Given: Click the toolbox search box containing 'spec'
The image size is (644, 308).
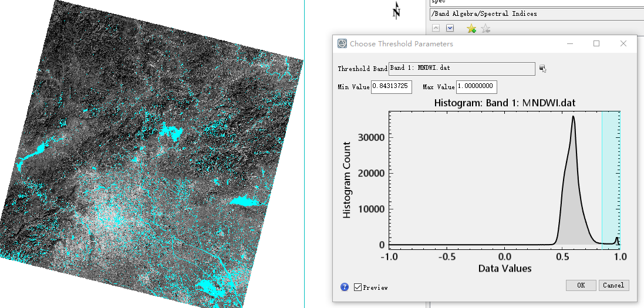Looking at the screenshot, I should 537,2.
